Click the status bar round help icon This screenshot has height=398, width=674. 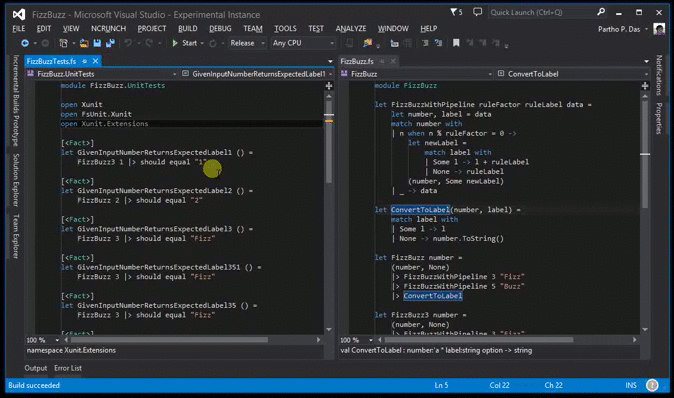[x=652, y=385]
